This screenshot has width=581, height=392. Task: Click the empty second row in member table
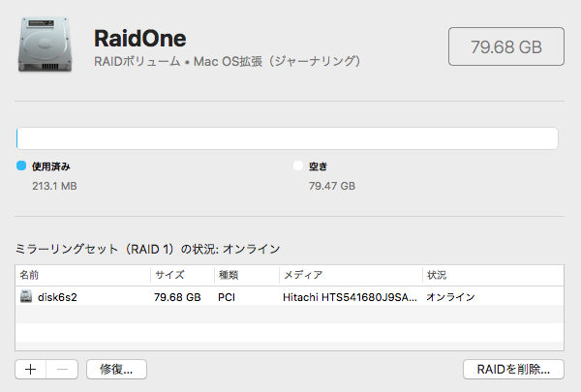pos(290,315)
